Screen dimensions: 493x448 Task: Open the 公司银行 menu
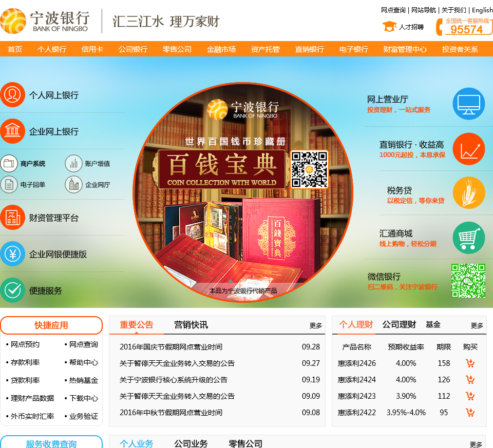132,49
